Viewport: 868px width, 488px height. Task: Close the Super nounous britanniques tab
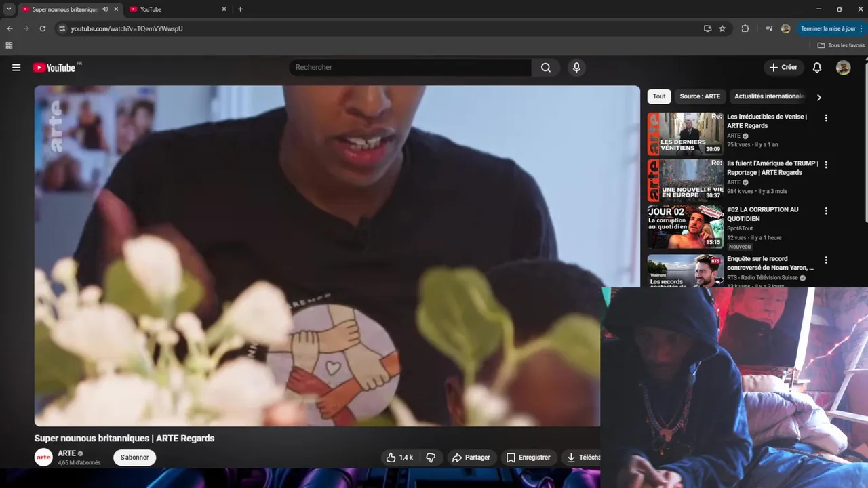[116, 9]
